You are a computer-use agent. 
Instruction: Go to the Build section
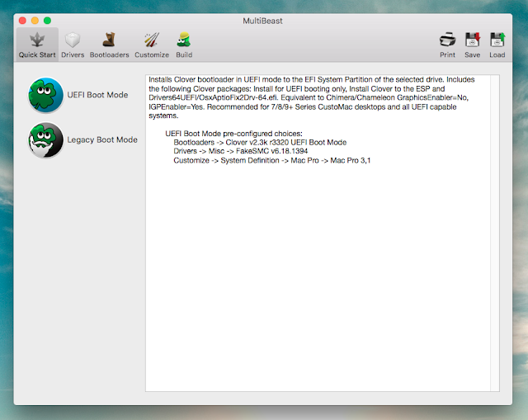[184, 45]
